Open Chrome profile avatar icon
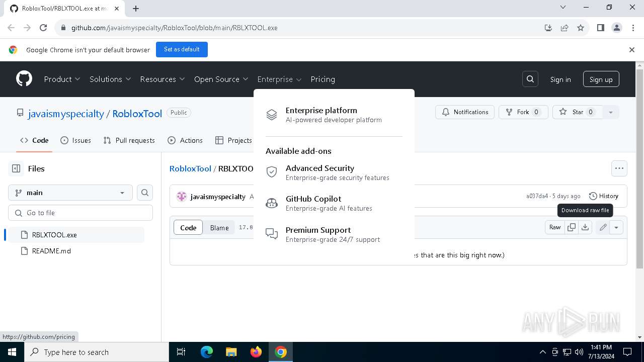 click(617, 28)
